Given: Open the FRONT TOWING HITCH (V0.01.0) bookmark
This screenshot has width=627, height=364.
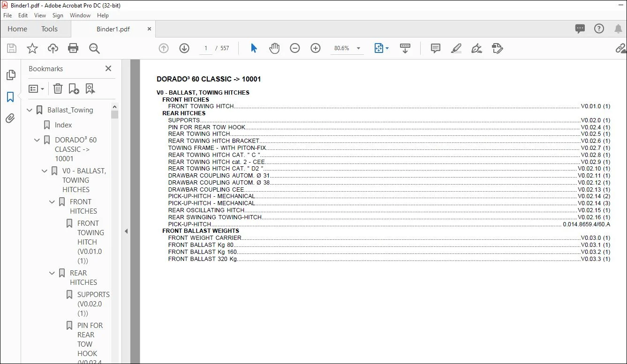Looking at the screenshot, I should (90, 242).
